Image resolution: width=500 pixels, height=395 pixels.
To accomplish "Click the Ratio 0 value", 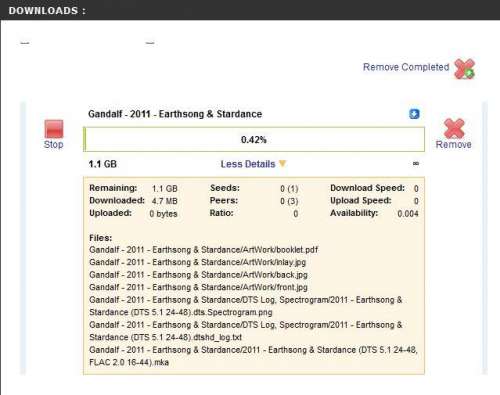I will coord(295,214).
